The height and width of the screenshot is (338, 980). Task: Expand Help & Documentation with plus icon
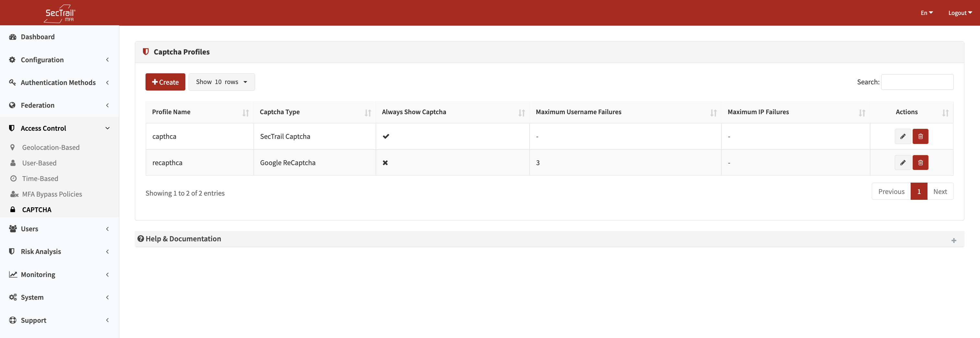[953, 240]
